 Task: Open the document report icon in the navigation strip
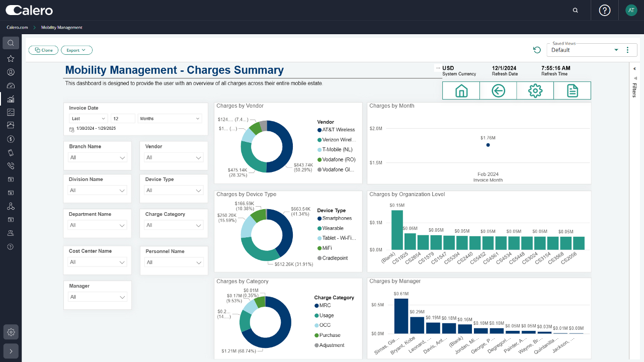coord(572,90)
